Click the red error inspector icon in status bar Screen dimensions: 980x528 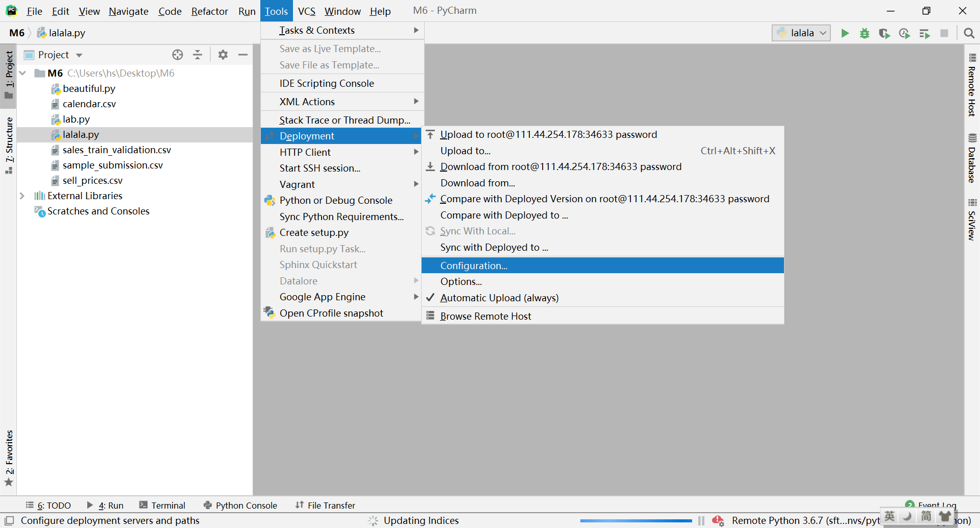tap(718, 520)
